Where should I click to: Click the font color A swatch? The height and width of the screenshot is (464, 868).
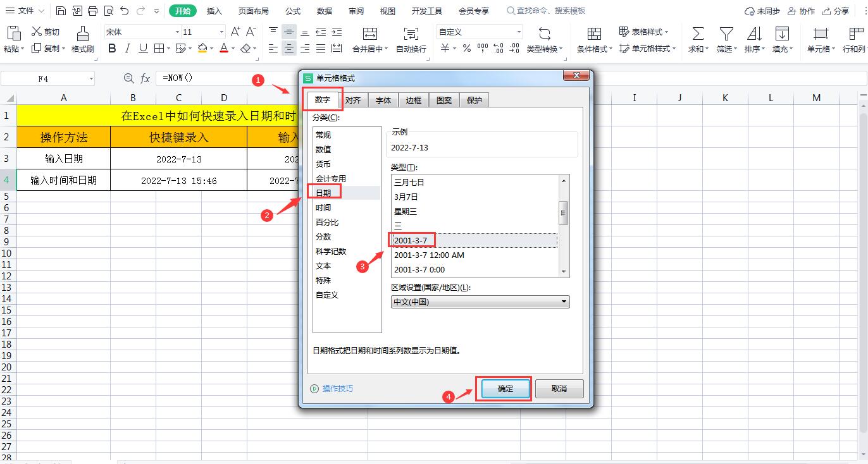223,49
